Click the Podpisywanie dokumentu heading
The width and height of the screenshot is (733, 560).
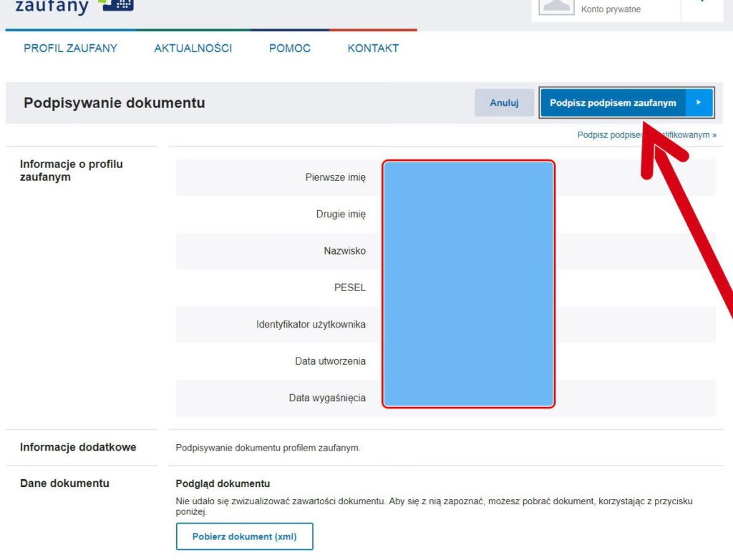click(114, 103)
